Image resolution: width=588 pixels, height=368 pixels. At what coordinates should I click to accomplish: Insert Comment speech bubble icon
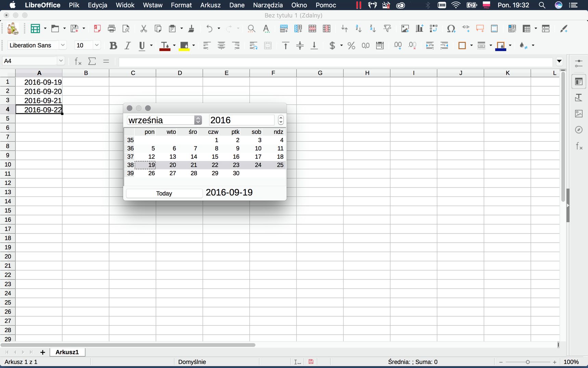pyautogui.click(x=480, y=29)
